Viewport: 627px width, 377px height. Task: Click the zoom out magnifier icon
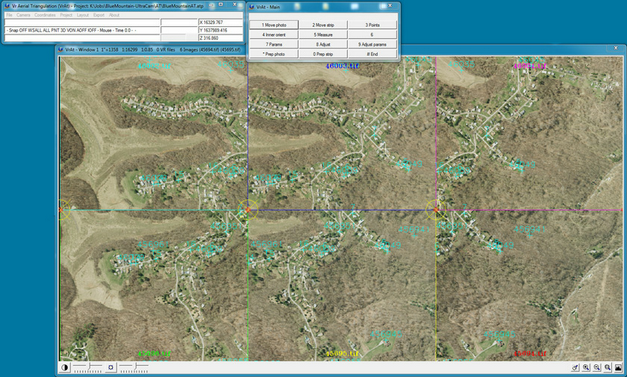[x=597, y=367]
